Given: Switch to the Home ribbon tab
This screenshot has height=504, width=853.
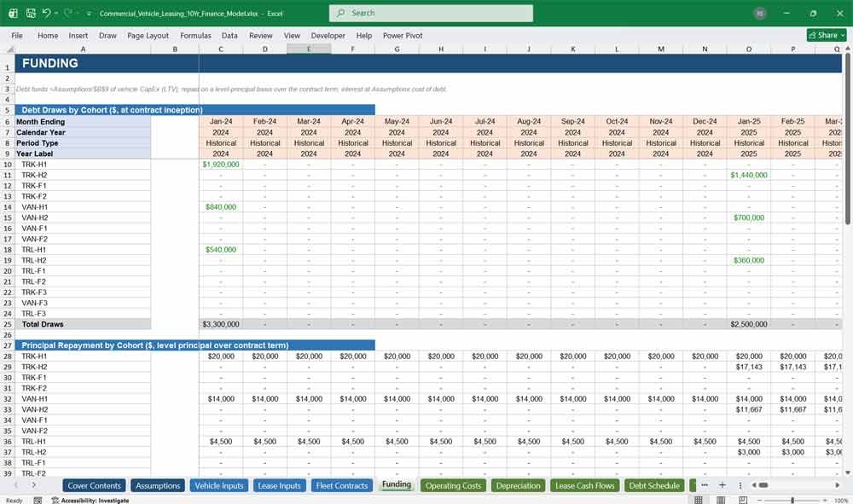Looking at the screenshot, I should pos(48,35).
